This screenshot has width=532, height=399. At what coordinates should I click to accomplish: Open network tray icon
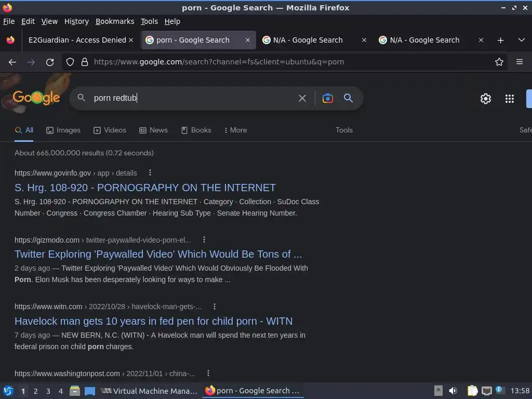point(486,391)
